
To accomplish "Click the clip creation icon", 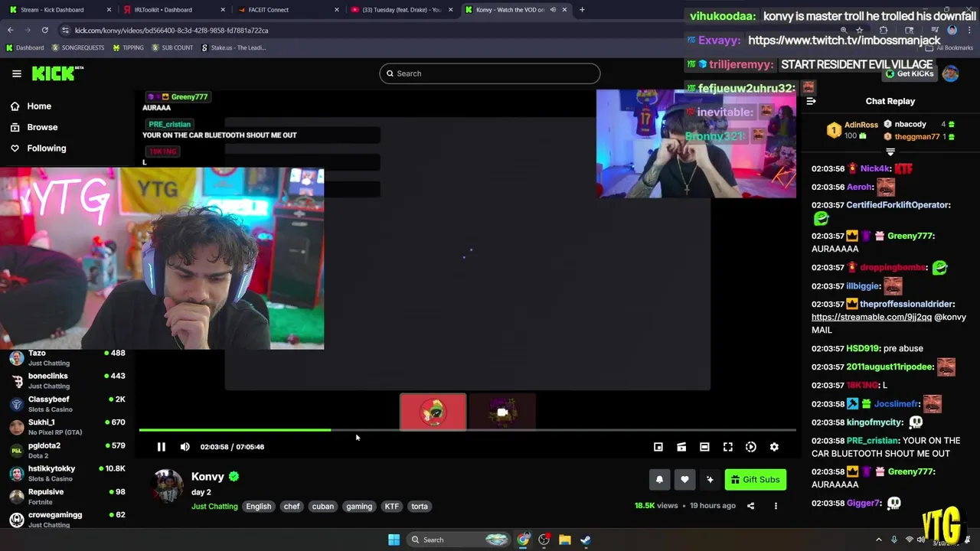I will pos(681,447).
